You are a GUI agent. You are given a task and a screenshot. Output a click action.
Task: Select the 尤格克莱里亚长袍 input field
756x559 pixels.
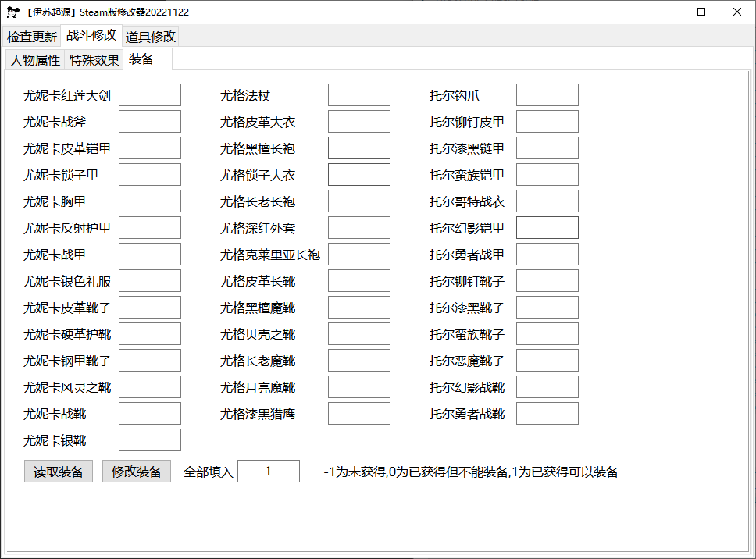(x=358, y=254)
